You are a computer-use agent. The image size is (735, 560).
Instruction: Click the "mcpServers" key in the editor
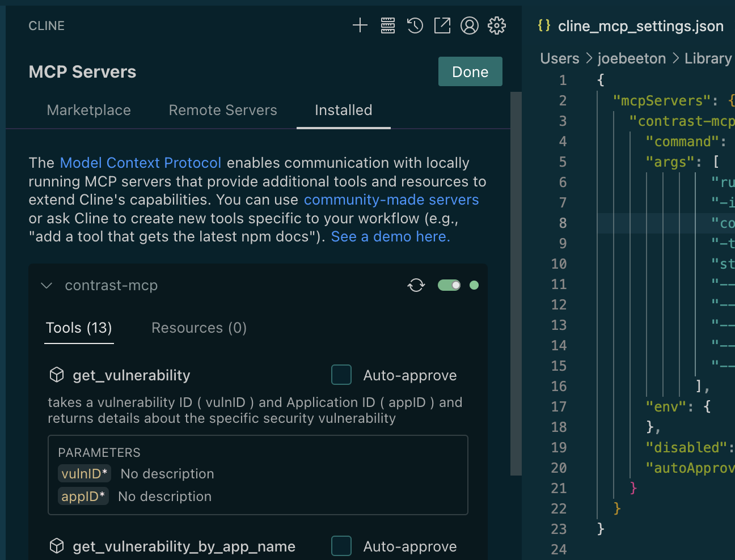[x=662, y=100]
